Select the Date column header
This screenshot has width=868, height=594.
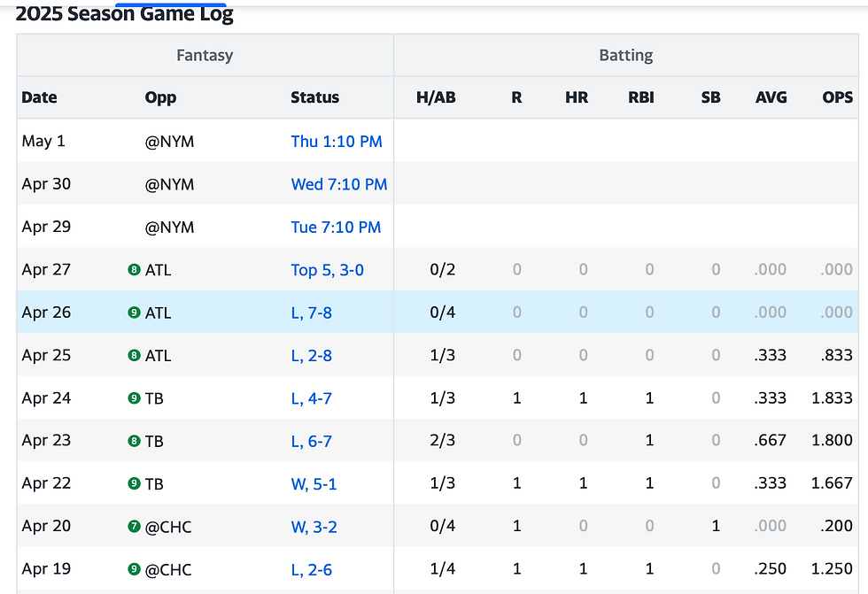[39, 97]
